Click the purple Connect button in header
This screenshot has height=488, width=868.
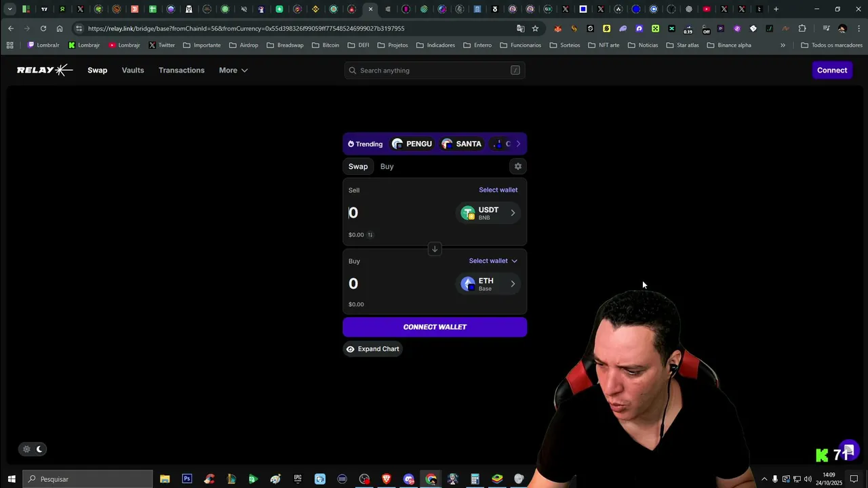coord(832,70)
